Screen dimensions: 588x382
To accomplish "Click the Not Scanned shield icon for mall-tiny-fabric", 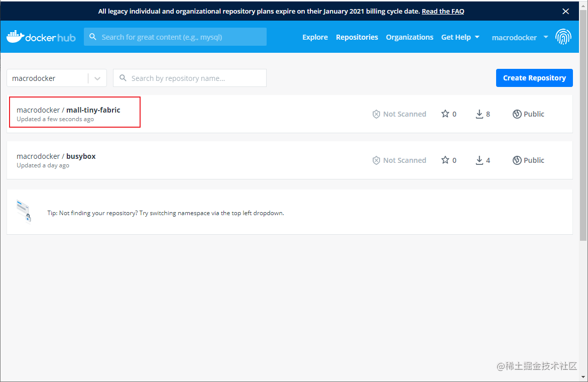I will [x=376, y=114].
